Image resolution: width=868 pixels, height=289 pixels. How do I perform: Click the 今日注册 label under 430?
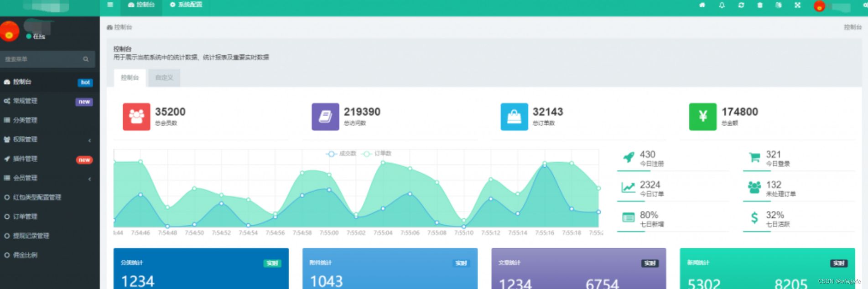tap(652, 164)
